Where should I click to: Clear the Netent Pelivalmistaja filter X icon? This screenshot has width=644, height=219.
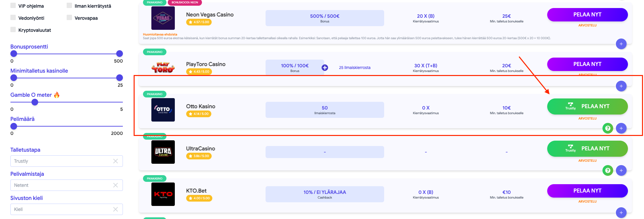pyautogui.click(x=116, y=185)
